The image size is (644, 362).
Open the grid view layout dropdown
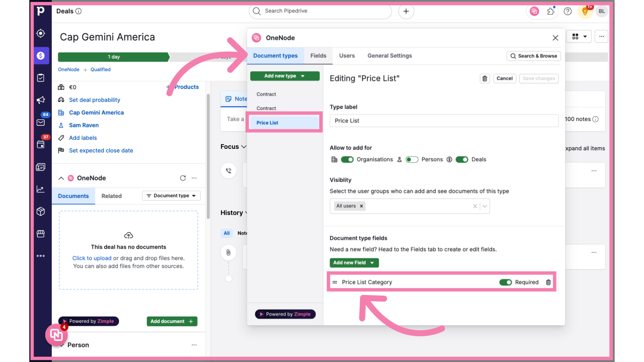[x=579, y=37]
